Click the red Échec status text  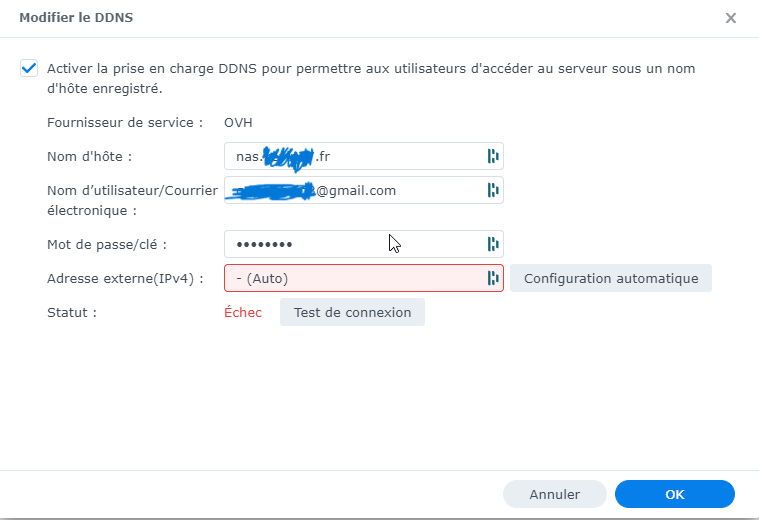(x=243, y=312)
